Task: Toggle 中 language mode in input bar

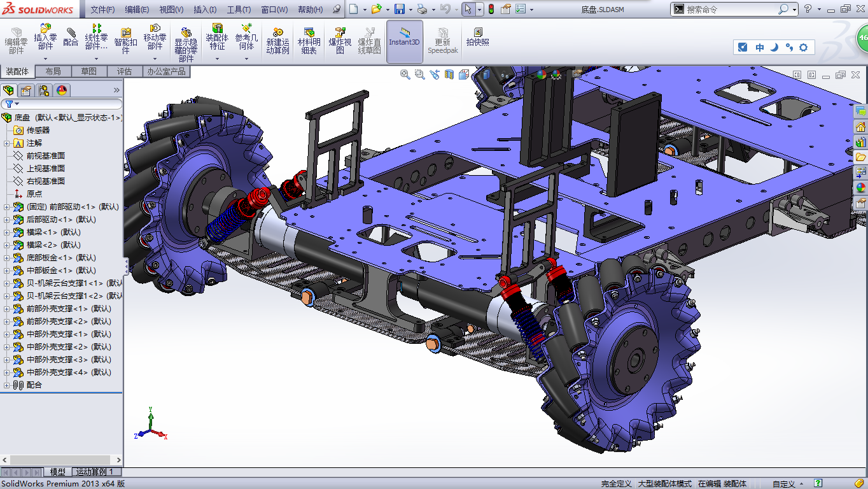Action: [x=760, y=47]
